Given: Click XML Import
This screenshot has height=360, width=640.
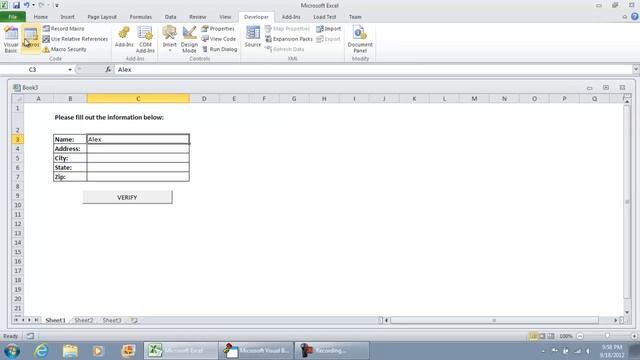Looking at the screenshot, I should (329, 29).
